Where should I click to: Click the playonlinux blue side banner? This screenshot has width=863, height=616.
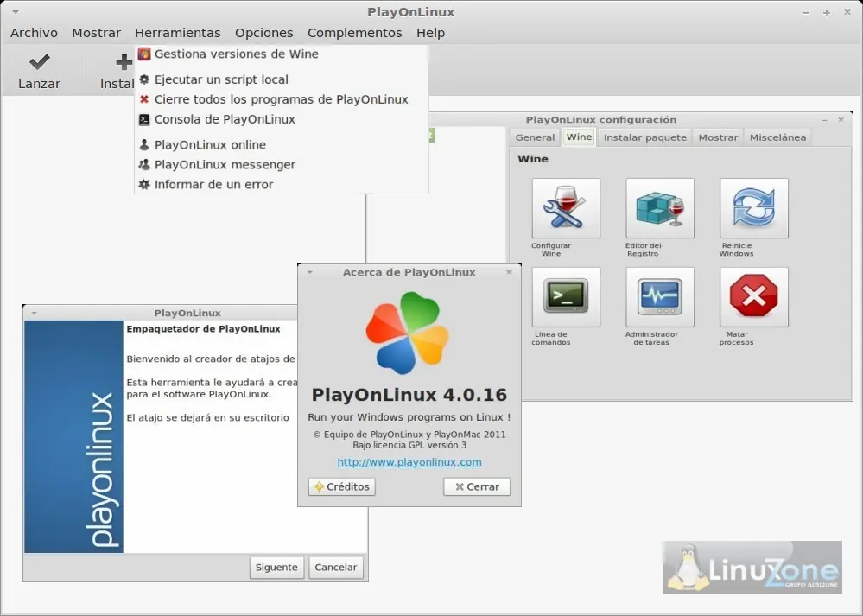[73, 436]
